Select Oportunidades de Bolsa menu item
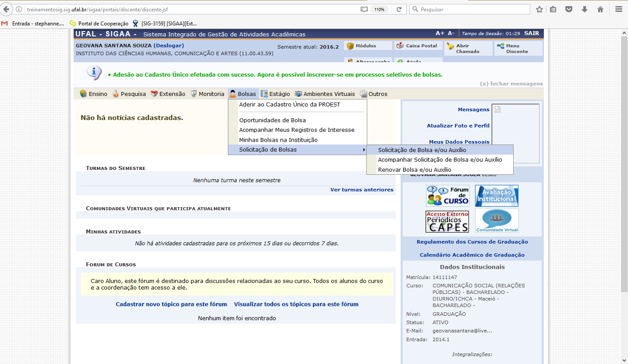 272,120
